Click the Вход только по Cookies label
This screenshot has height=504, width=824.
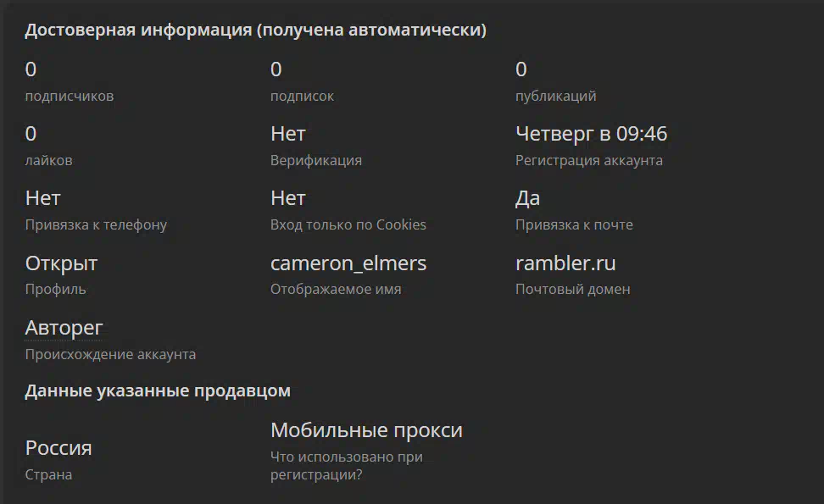(x=348, y=224)
